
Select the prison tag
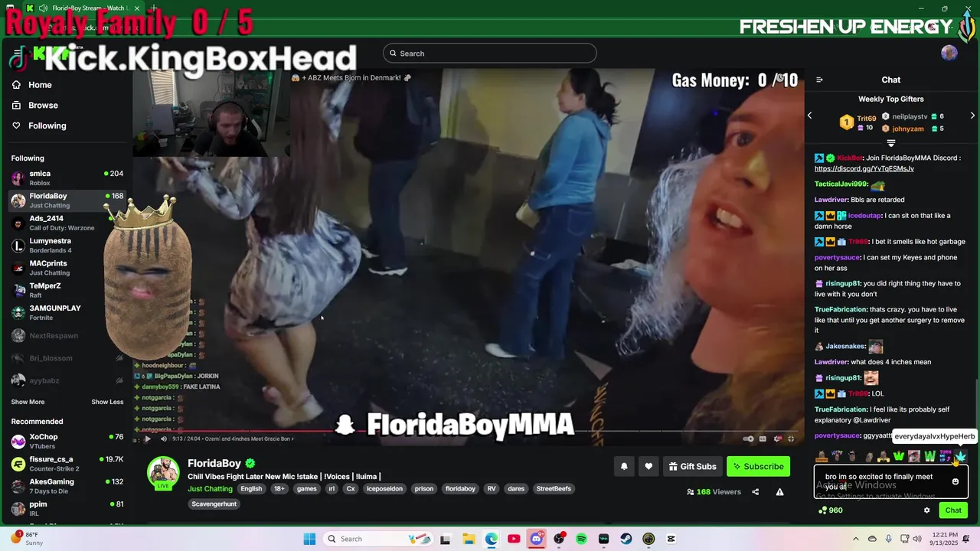[x=424, y=488]
